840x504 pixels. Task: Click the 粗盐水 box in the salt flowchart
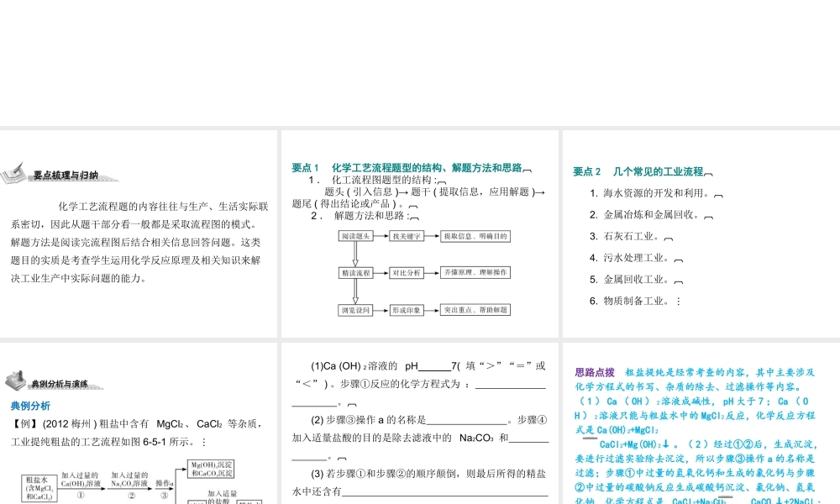coord(39,489)
